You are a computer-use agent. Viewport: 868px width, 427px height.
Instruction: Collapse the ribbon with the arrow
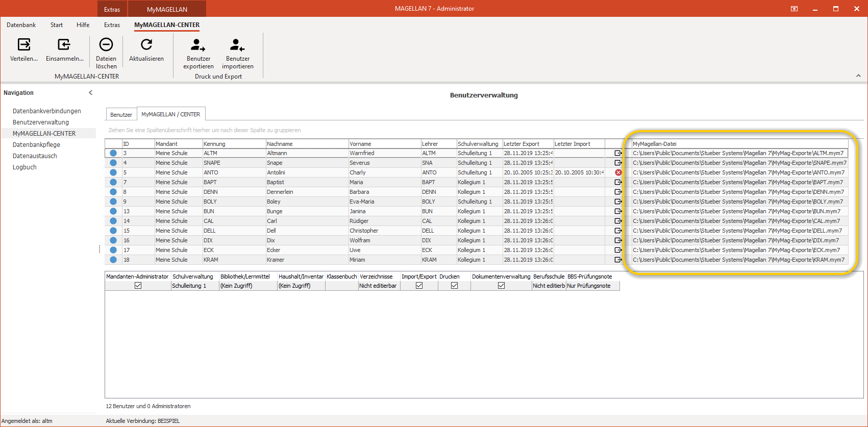[x=858, y=76]
